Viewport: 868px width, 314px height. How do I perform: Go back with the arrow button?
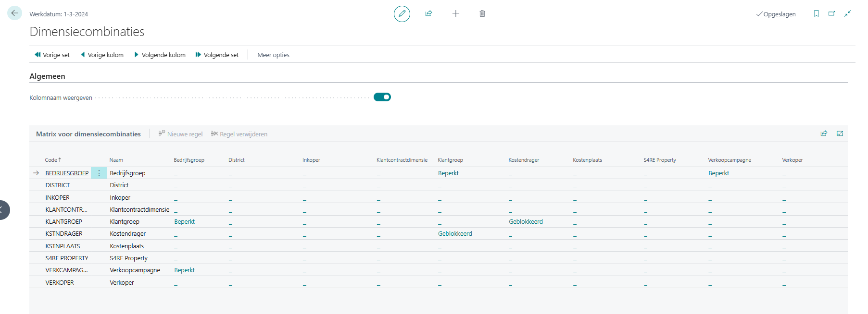point(14,13)
